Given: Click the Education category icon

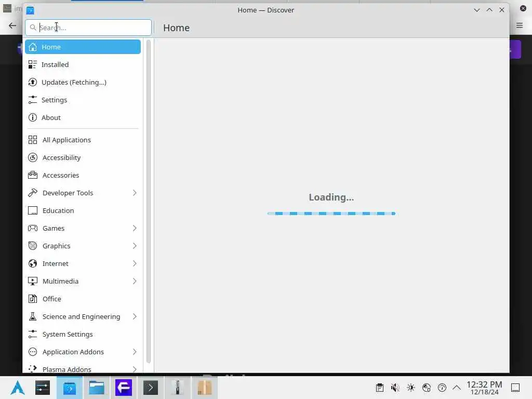Looking at the screenshot, I should (x=33, y=210).
